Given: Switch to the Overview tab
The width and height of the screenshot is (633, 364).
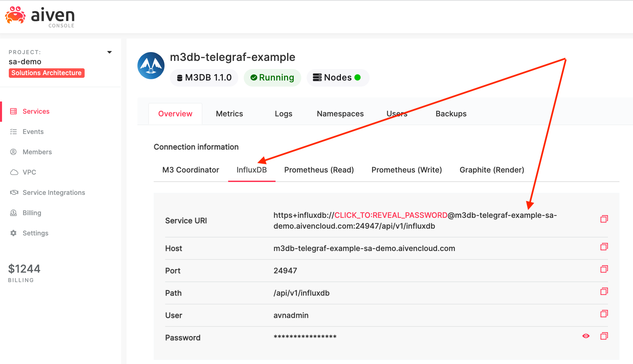Looking at the screenshot, I should 175,114.
